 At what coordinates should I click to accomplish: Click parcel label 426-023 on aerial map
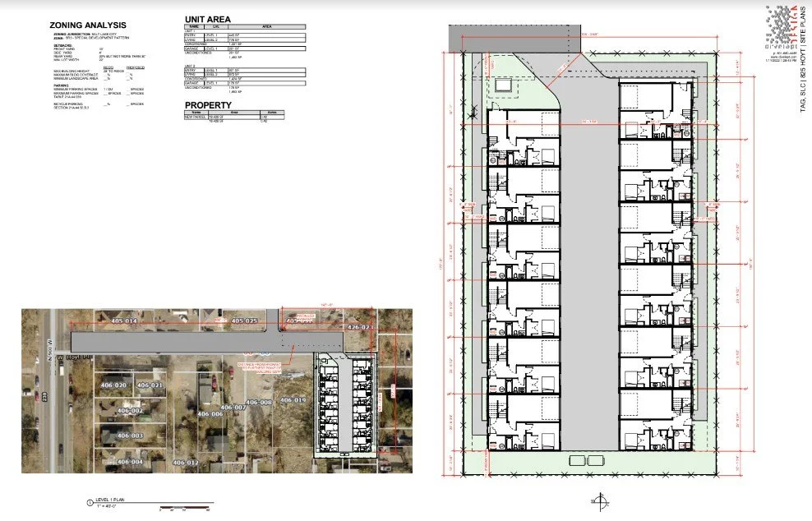click(x=360, y=327)
